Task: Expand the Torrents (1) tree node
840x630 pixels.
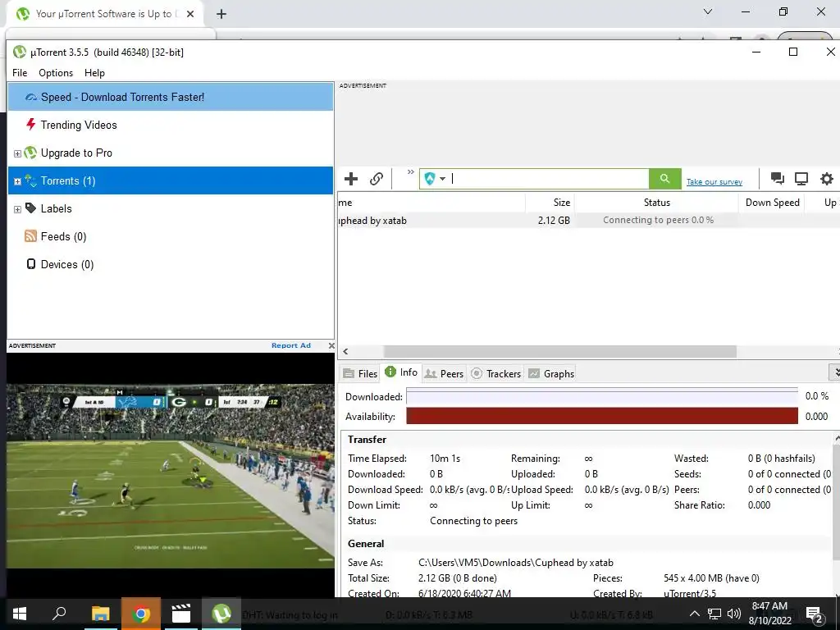Action: coord(17,181)
